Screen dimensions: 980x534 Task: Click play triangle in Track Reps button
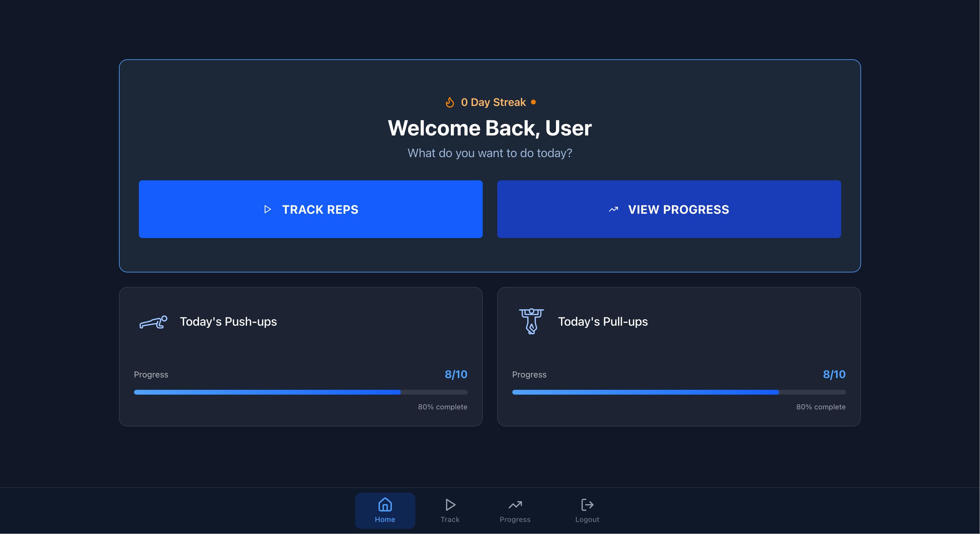pos(267,209)
